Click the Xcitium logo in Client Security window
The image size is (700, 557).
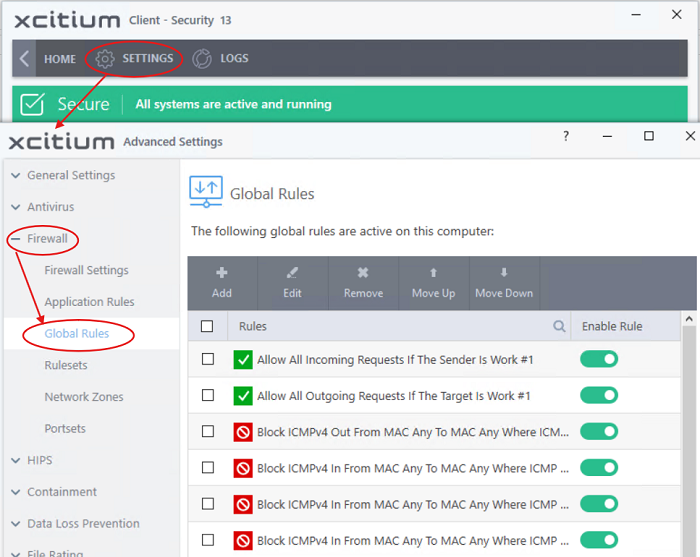pyautogui.click(x=67, y=20)
